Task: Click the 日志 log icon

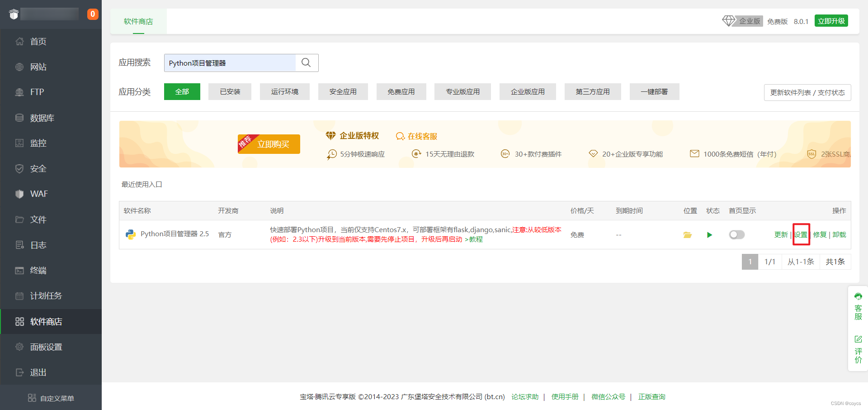Action: [19, 245]
